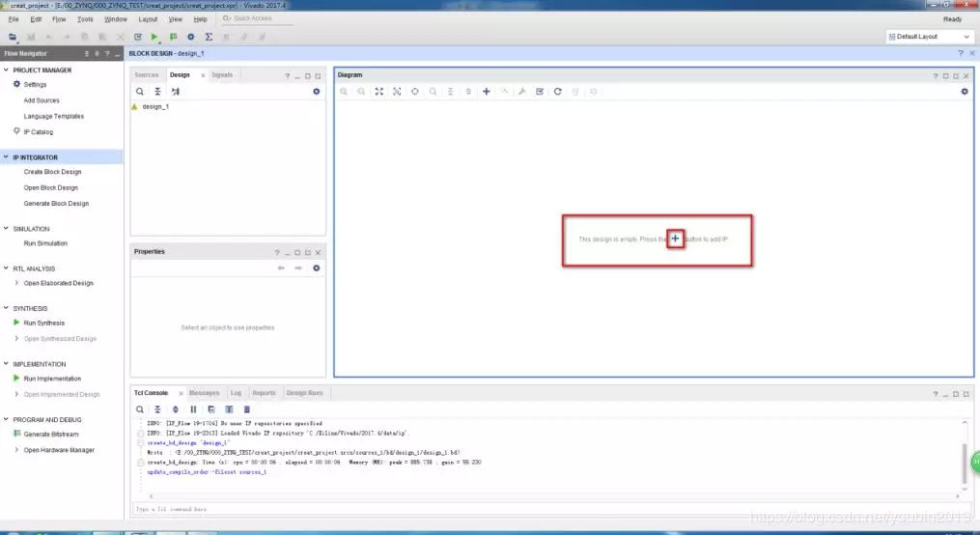Open the Tools menu

point(85,19)
